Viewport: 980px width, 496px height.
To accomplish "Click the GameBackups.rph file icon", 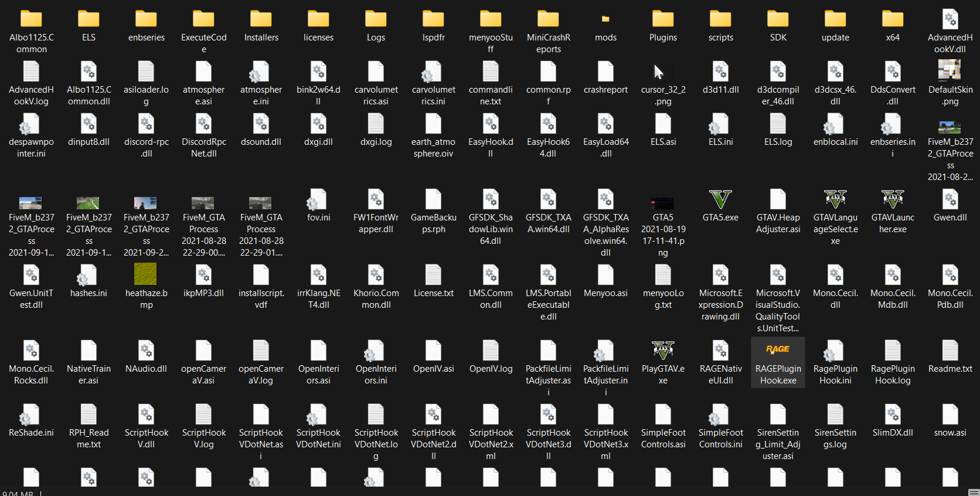I will click(x=434, y=199).
